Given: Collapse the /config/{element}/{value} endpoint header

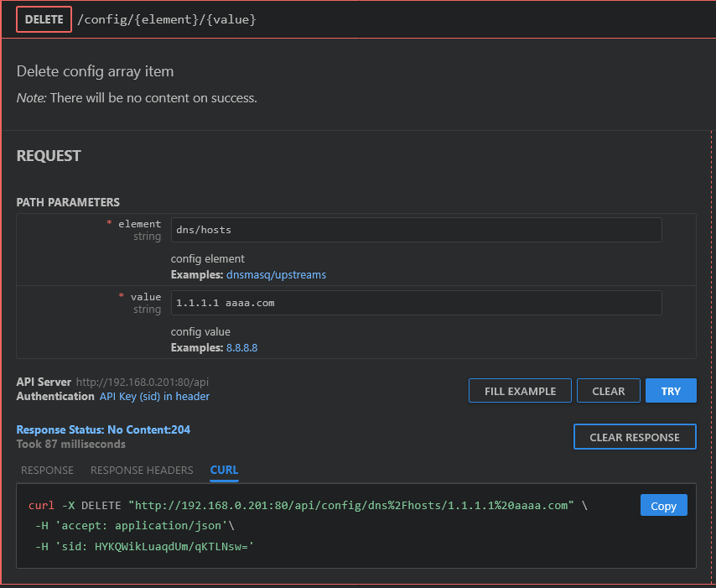Looking at the screenshot, I should (x=166, y=19).
